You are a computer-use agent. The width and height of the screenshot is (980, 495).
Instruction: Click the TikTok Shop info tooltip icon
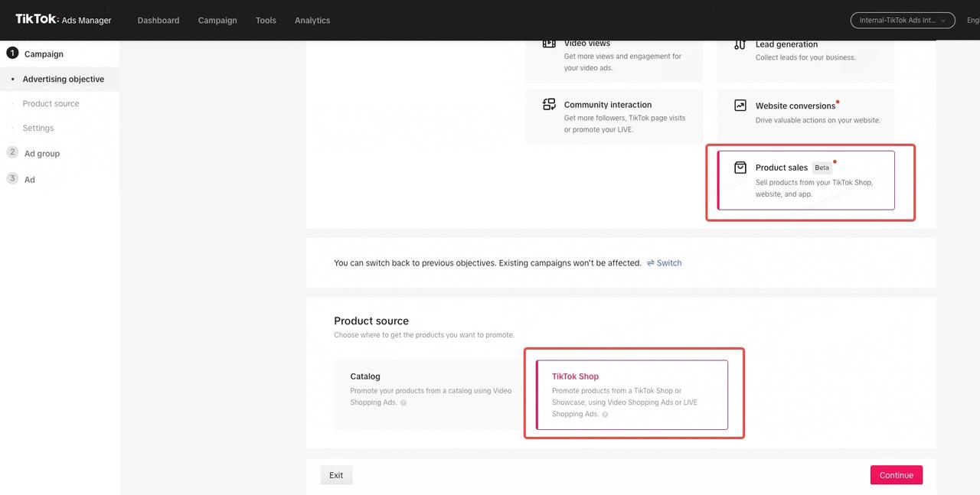605,415
